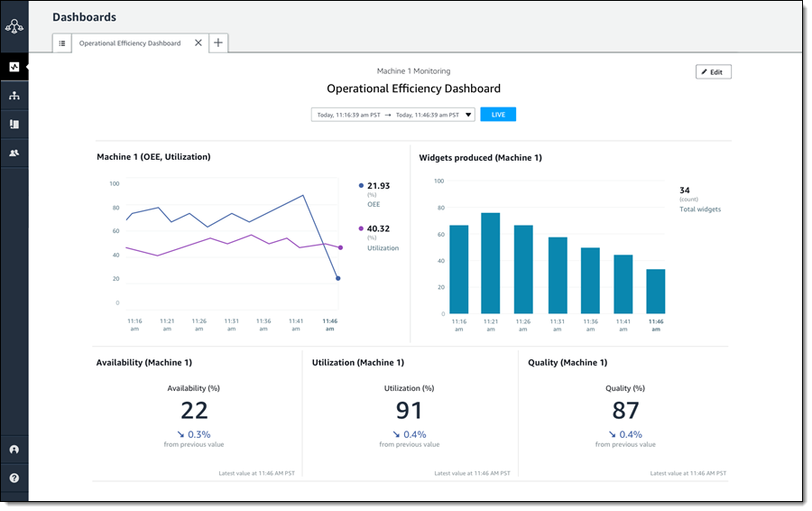Click the Edit dashboard button
This screenshot has width=812, height=511.
click(x=713, y=72)
